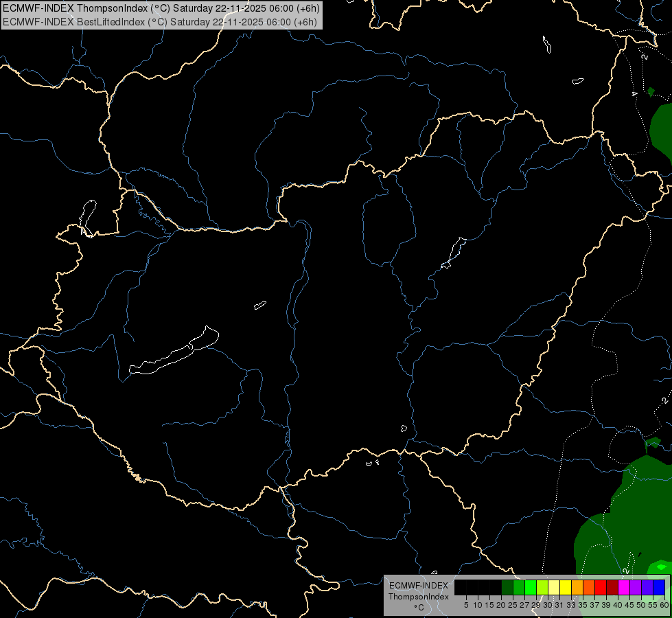Click the '°C' unit label in legend
The height and width of the screenshot is (618, 672).
pyautogui.click(x=419, y=608)
